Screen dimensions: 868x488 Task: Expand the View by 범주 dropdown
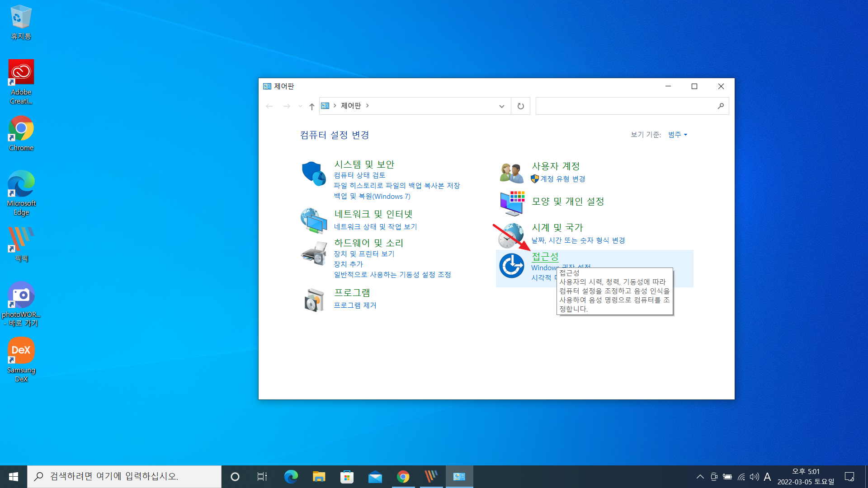pyautogui.click(x=677, y=135)
